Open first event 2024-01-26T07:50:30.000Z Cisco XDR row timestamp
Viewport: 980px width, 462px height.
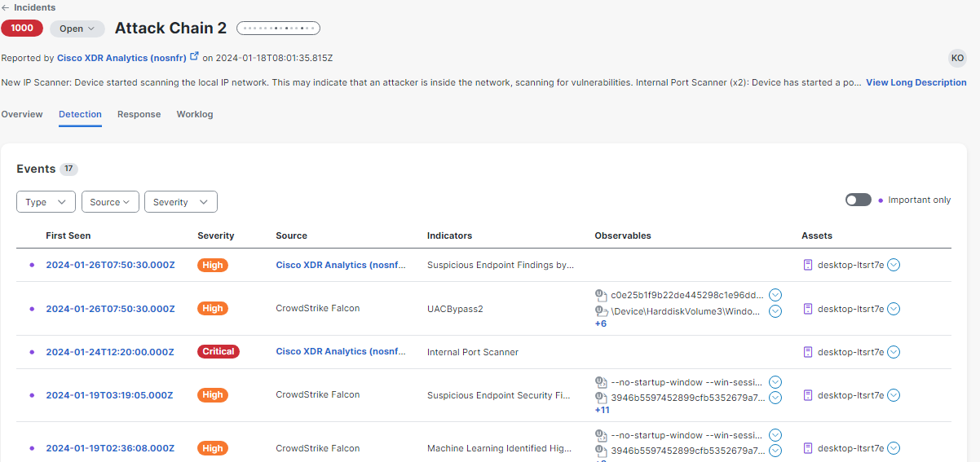[x=110, y=265]
